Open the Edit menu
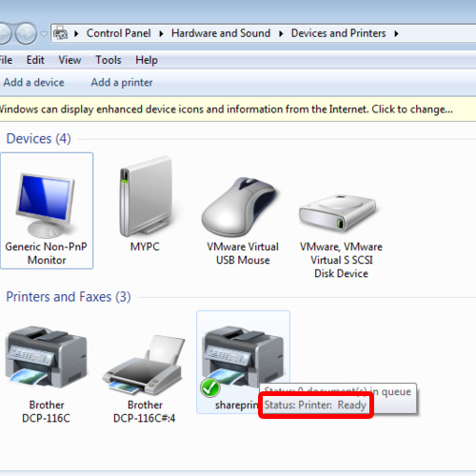 (x=35, y=60)
